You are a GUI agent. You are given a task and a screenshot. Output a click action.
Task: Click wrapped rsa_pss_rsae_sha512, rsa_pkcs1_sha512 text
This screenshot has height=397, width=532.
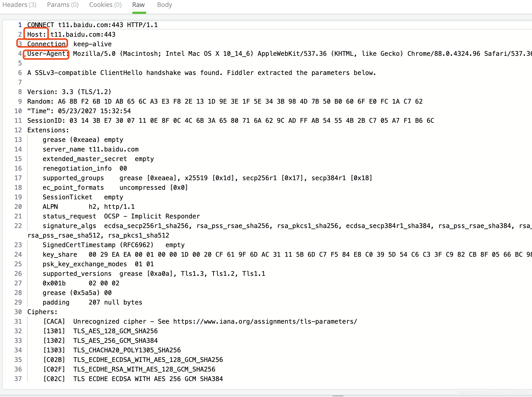coord(98,235)
